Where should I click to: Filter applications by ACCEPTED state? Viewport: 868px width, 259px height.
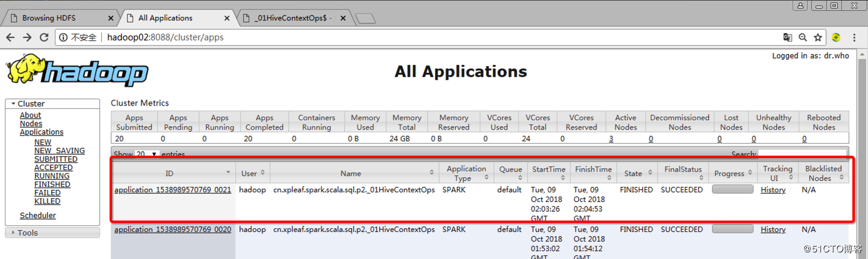coord(54,168)
